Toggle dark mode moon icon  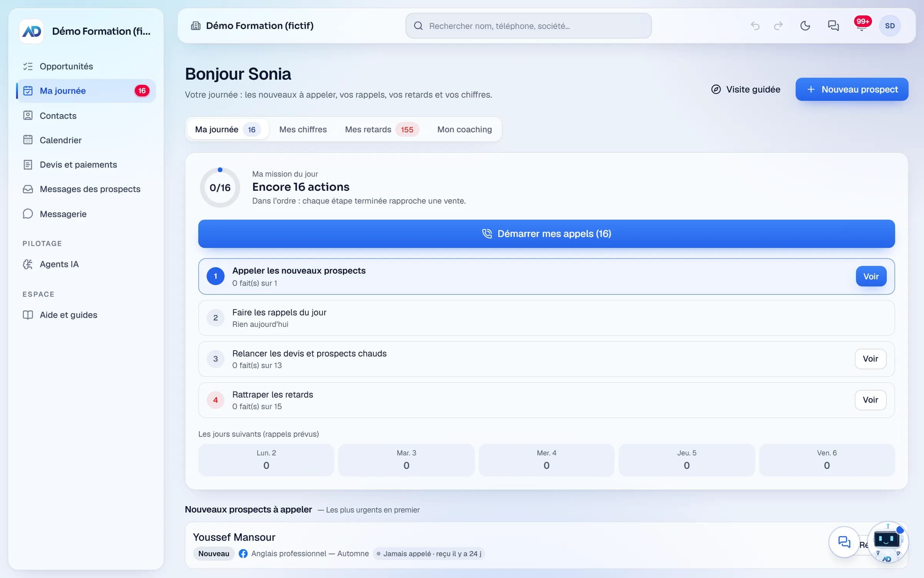(x=805, y=26)
